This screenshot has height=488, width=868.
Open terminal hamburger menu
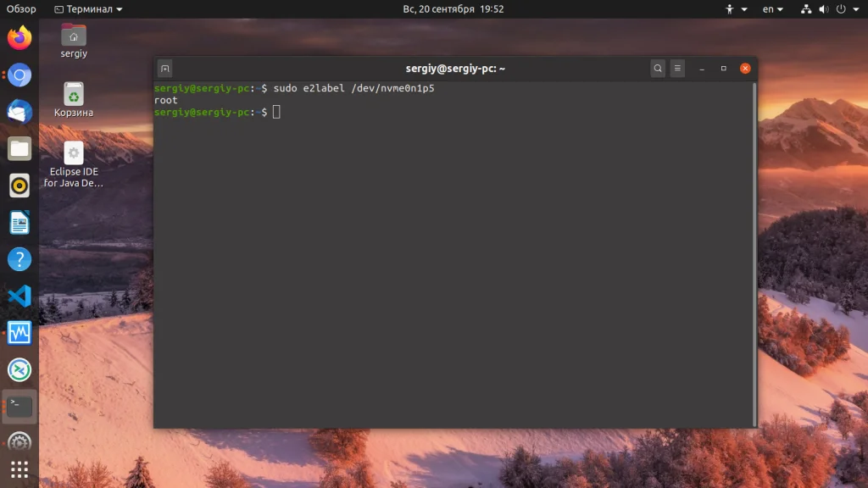677,69
